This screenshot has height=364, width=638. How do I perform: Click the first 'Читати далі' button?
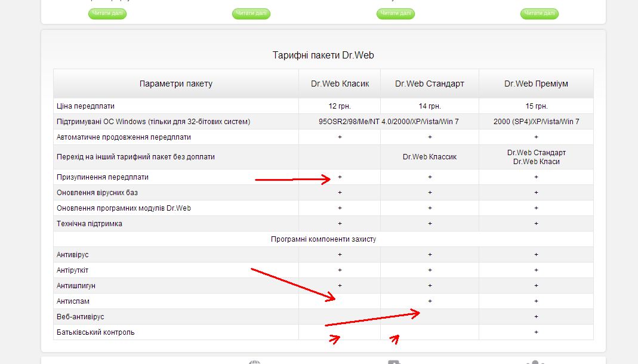pyautogui.click(x=107, y=13)
